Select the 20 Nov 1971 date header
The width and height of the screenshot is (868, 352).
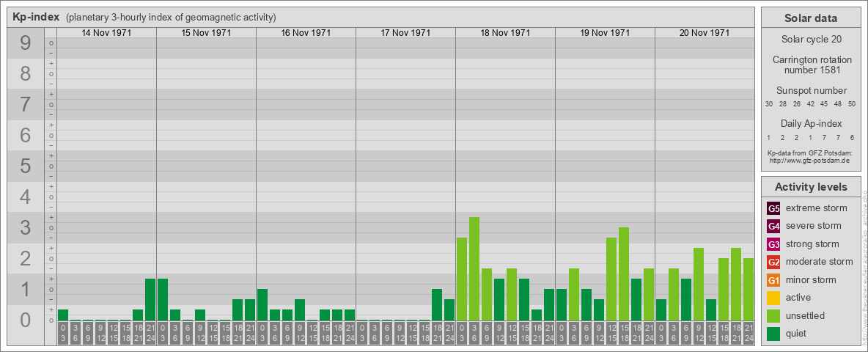pos(704,33)
